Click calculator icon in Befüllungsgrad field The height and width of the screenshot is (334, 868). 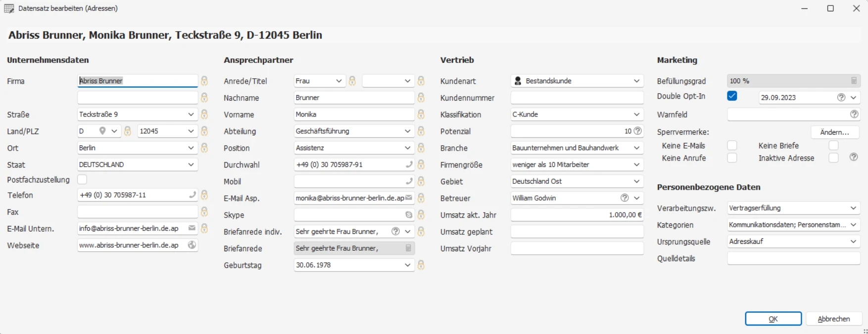[x=854, y=81]
